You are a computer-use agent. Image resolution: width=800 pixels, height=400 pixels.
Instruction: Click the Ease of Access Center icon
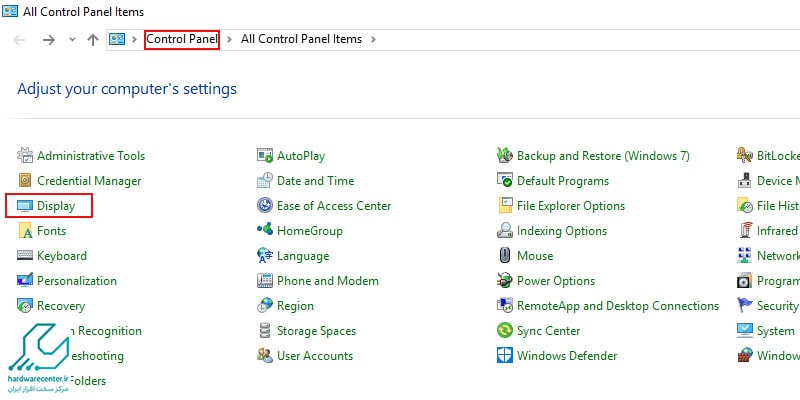pos(265,206)
